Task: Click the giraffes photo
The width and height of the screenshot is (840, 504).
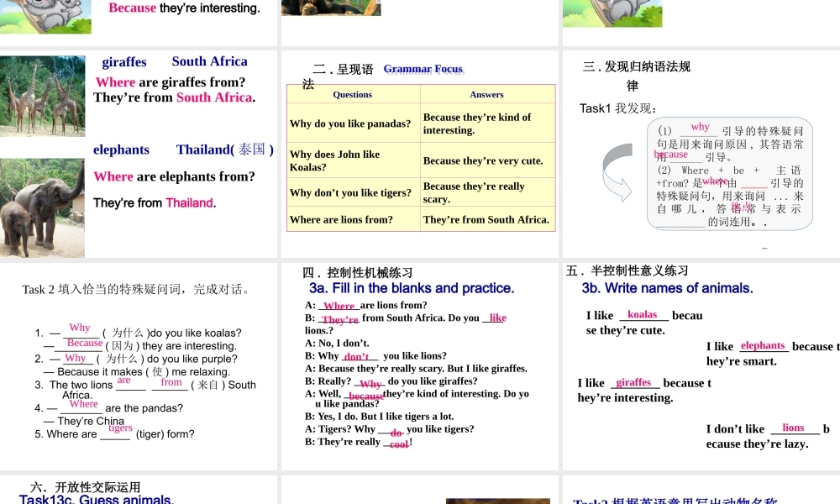Action: point(42,96)
